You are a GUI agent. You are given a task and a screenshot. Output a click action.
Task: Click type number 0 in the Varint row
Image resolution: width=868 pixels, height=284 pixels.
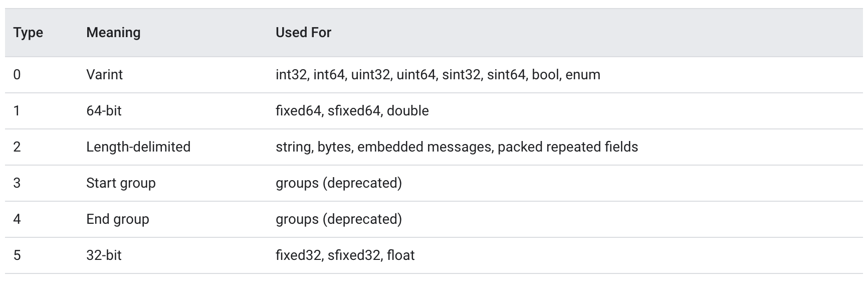(x=17, y=75)
